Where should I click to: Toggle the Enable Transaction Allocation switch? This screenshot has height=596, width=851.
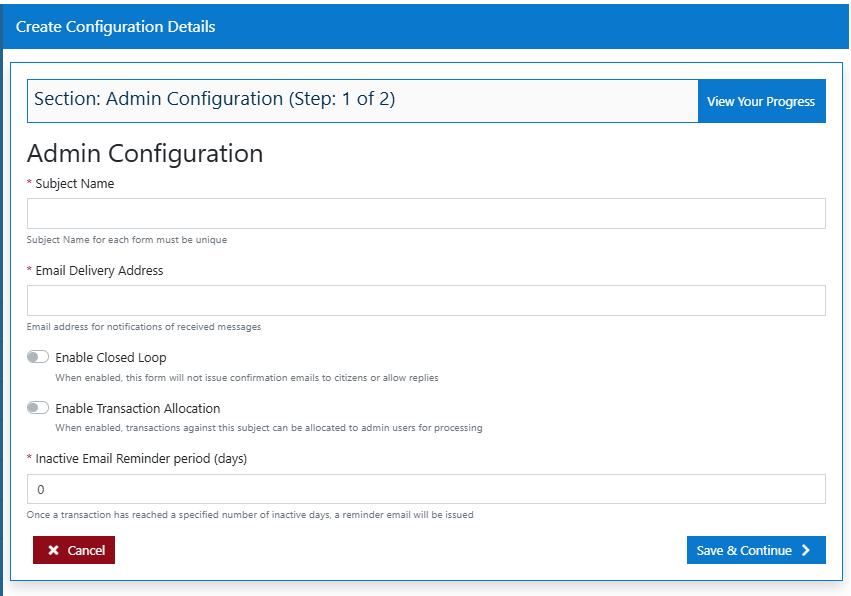[x=38, y=408]
